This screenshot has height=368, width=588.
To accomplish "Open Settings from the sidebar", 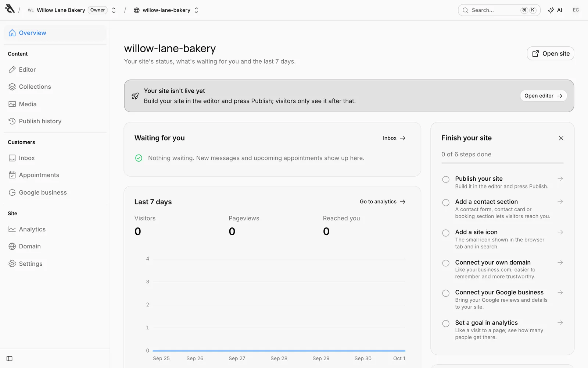I will (55, 263).
